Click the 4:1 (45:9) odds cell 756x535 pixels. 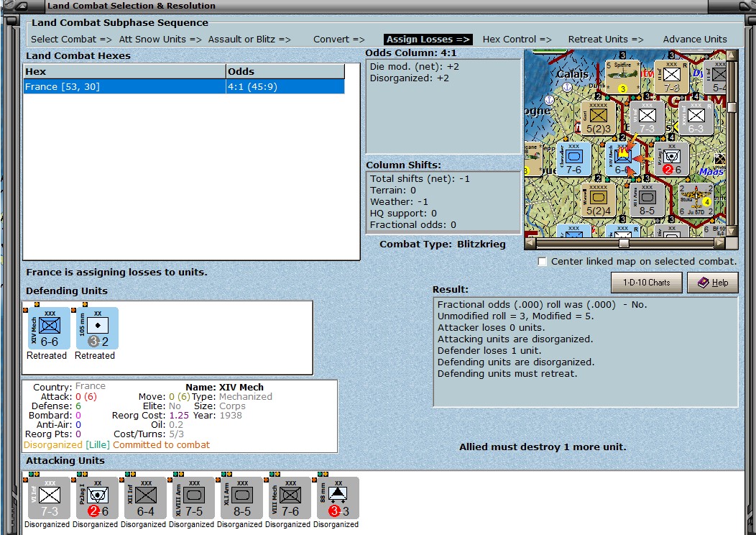pyautogui.click(x=285, y=87)
